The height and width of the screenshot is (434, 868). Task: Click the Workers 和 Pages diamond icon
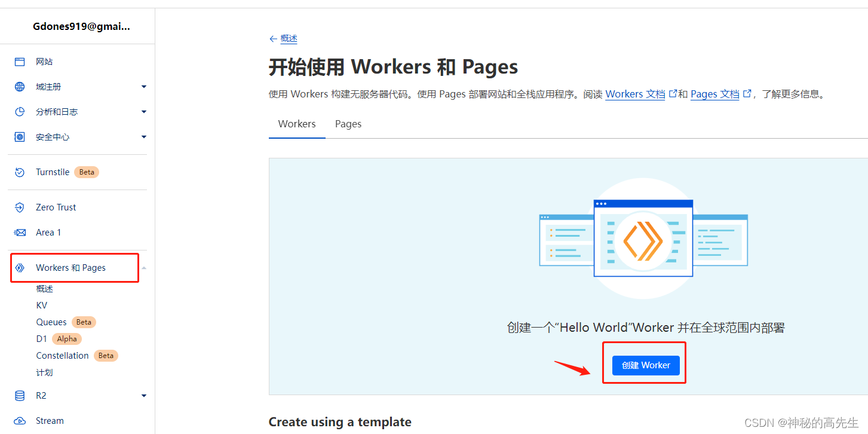(20, 268)
